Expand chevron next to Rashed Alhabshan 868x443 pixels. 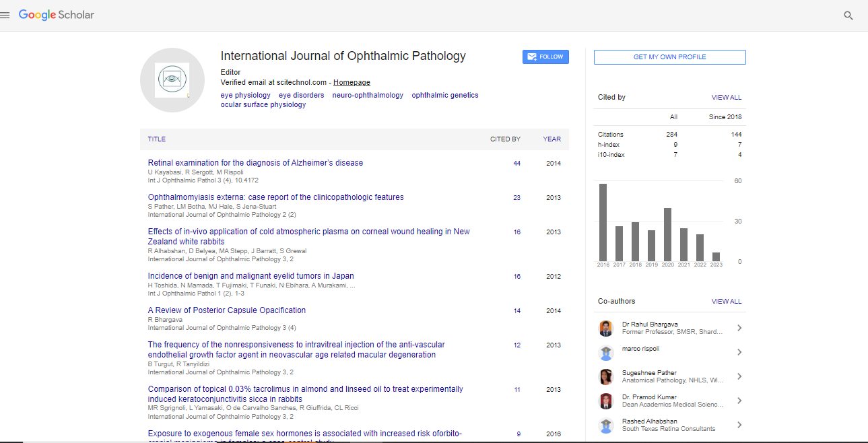pyautogui.click(x=739, y=425)
